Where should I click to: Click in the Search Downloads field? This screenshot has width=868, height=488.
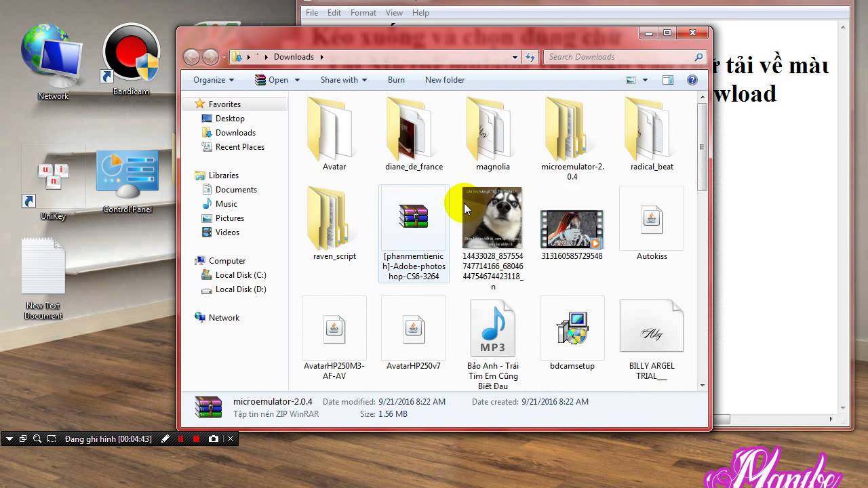click(x=624, y=57)
